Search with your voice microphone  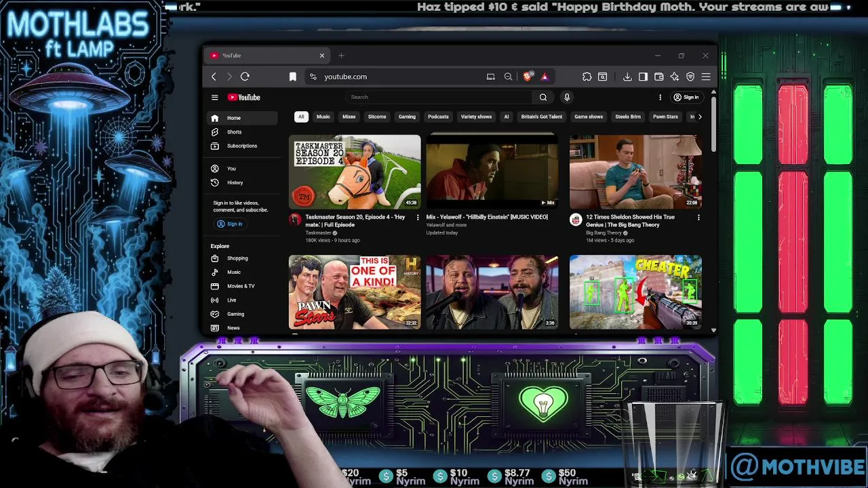567,97
